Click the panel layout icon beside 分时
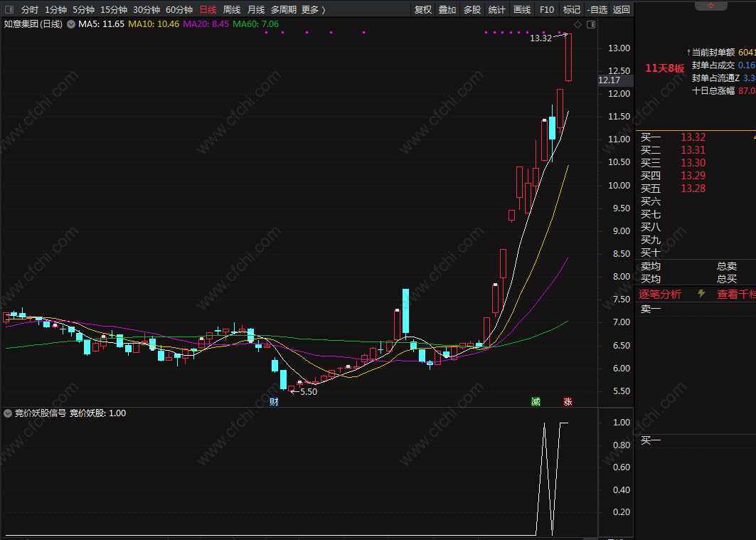Image resolution: width=756 pixels, height=540 pixels. point(9,10)
